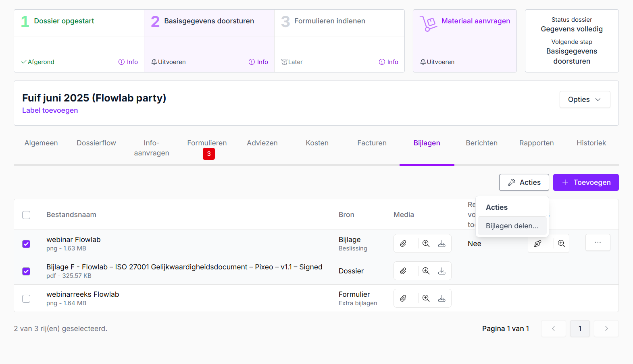Image resolution: width=633 pixels, height=364 pixels.
Task: Switch to the Formulieren tab
Action: click(x=207, y=143)
